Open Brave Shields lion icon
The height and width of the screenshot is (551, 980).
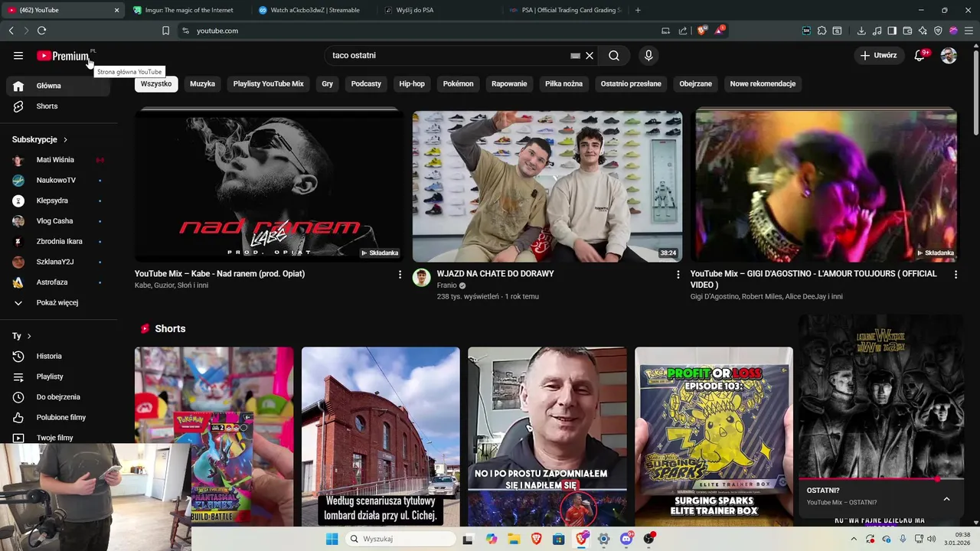click(701, 31)
